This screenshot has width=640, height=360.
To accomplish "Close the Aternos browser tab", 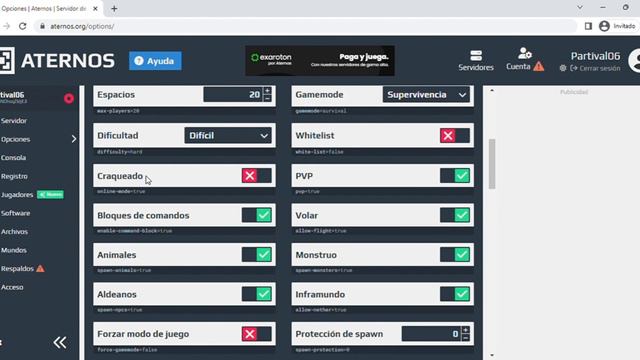I will 95,9.
